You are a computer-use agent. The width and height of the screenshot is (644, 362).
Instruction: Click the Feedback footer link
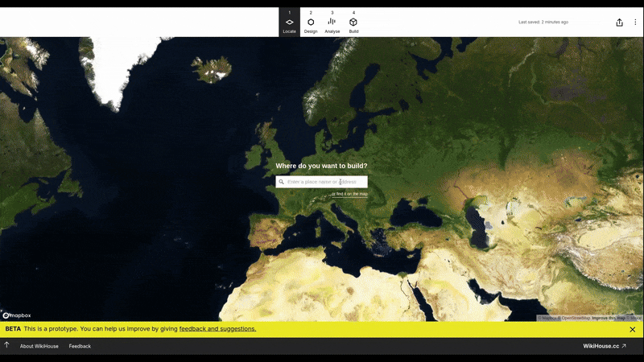tap(80, 346)
